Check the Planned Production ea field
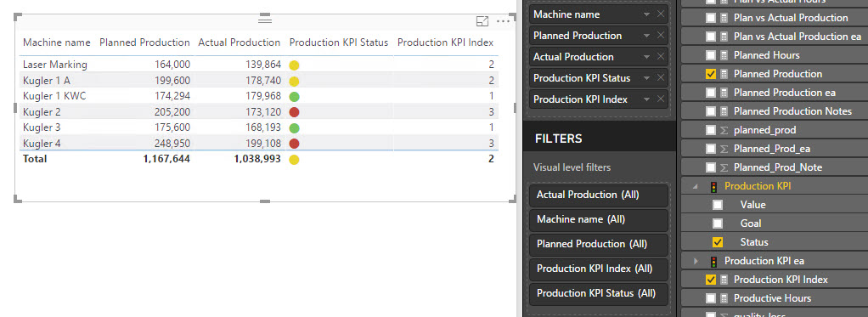The image size is (868, 317). tap(711, 93)
